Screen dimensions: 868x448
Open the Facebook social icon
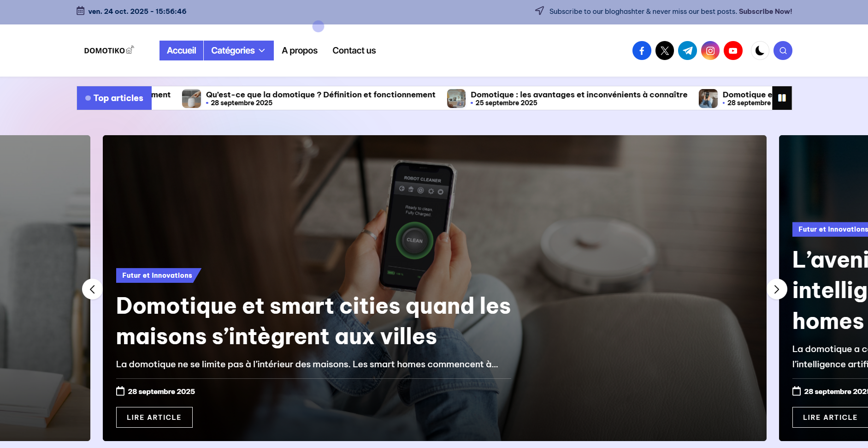(x=642, y=51)
